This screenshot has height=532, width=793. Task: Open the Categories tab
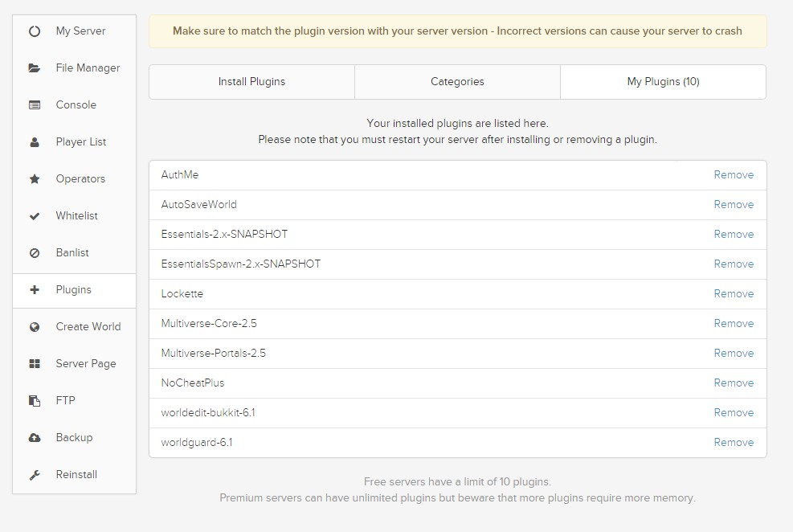tap(457, 82)
